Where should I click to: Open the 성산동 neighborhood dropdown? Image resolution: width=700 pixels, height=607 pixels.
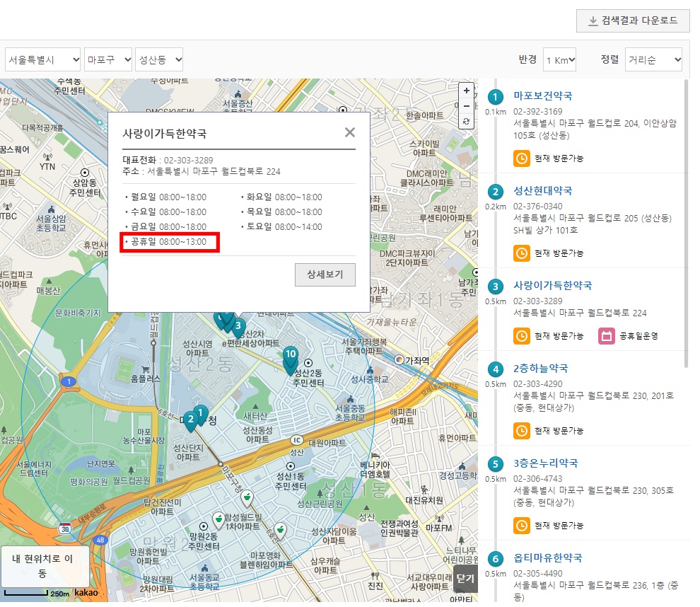coord(159,59)
